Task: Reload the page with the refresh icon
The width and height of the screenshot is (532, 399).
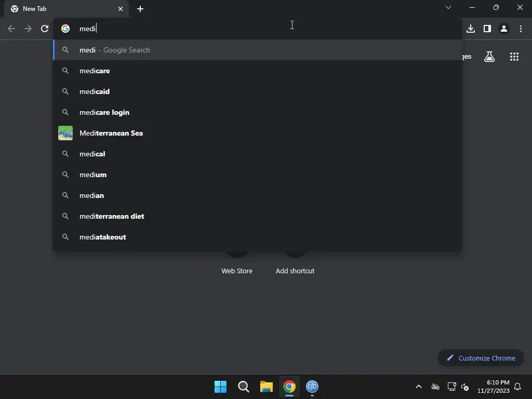Action: (45, 29)
